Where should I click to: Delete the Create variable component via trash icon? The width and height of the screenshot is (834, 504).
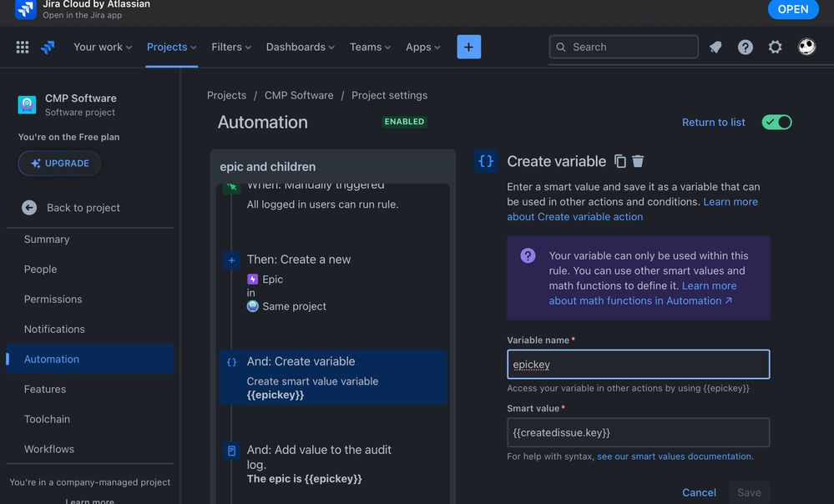point(638,161)
